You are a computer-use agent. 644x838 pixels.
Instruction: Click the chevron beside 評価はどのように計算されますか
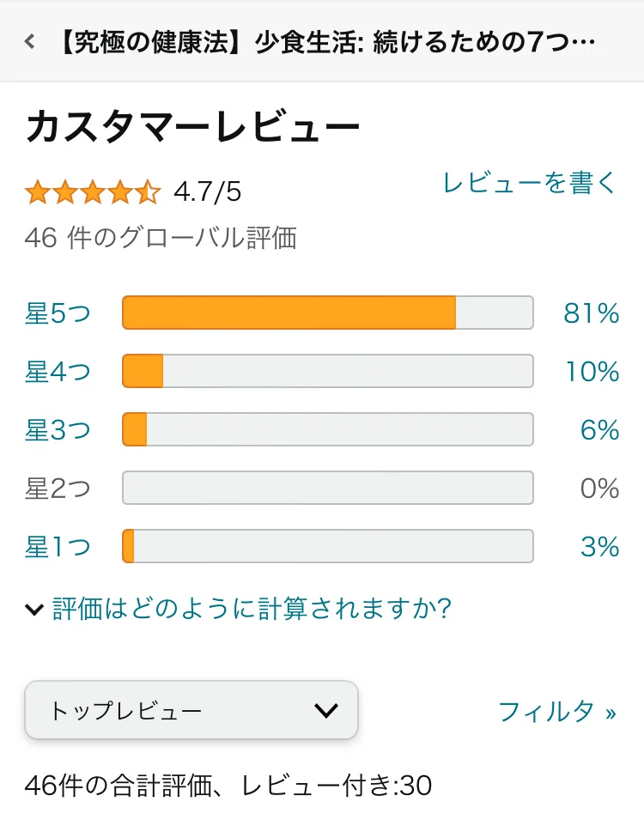(x=34, y=609)
